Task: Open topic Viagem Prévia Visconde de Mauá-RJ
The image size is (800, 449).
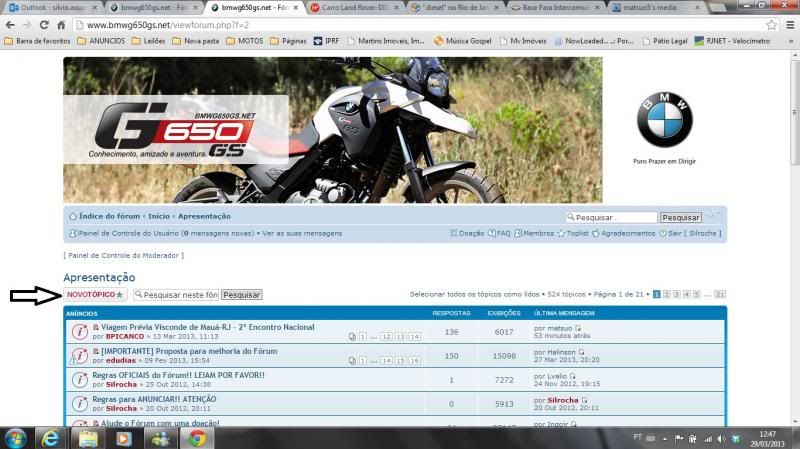Action: pyautogui.click(x=208, y=327)
